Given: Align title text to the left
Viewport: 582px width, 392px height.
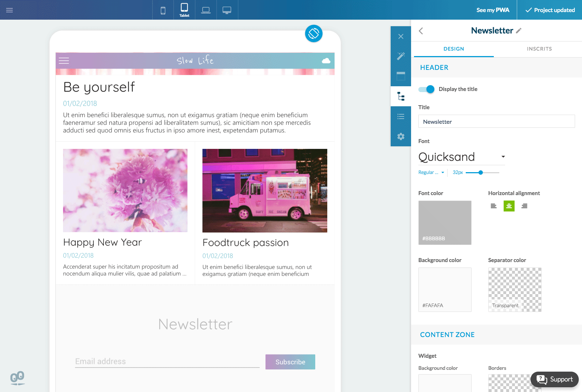Looking at the screenshot, I should (x=493, y=206).
